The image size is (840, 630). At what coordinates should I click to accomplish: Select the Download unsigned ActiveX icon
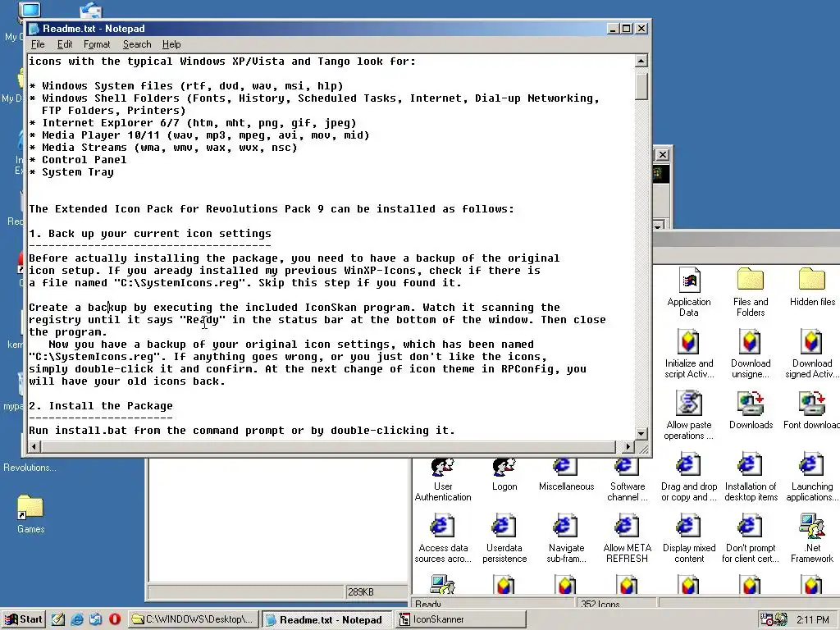click(x=750, y=342)
